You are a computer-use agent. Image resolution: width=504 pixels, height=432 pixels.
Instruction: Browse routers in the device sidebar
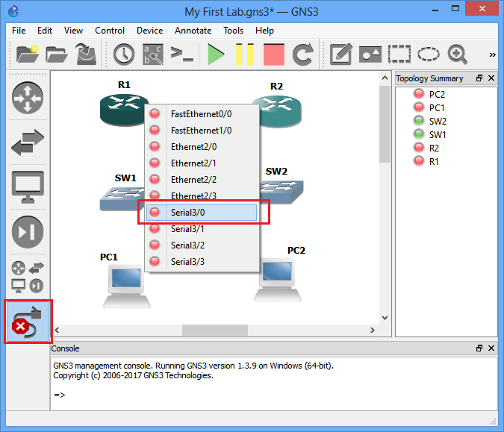tap(28, 98)
